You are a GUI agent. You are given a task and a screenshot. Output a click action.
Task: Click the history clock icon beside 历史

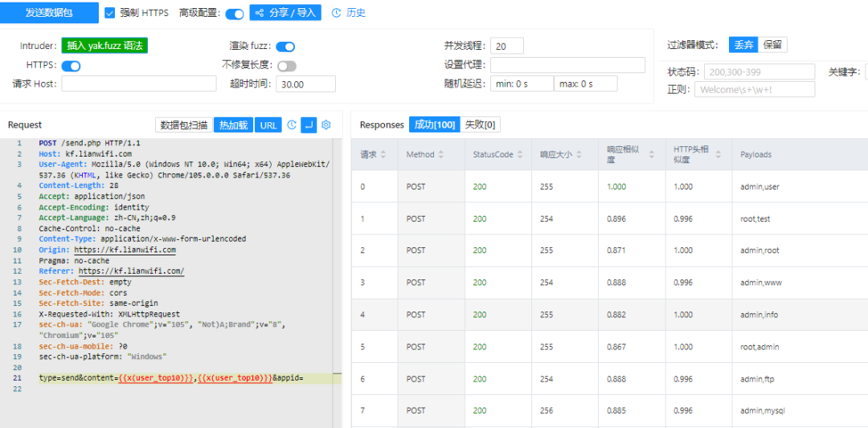point(336,13)
